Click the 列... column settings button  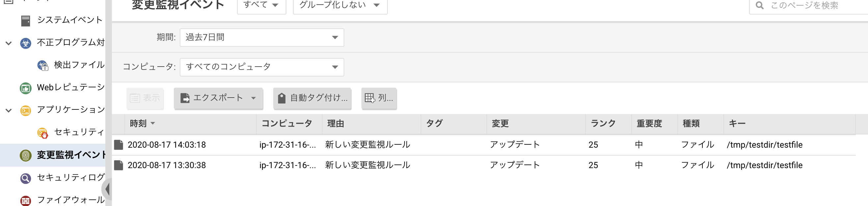point(379,99)
